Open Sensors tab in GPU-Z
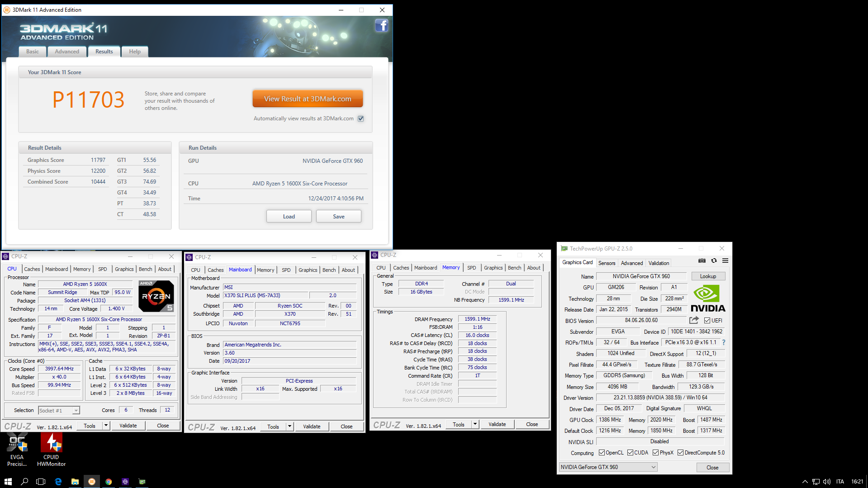This screenshot has width=868, height=488. tap(607, 263)
